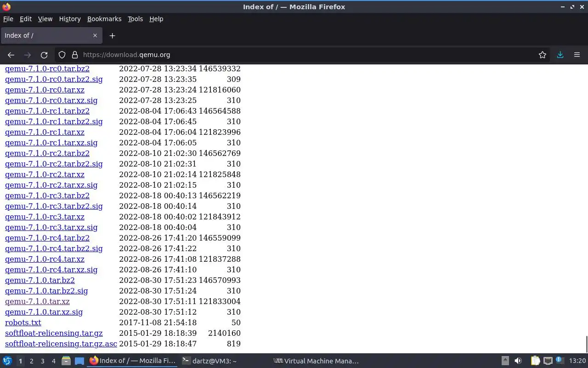Download qemu-7.1.0.tar.bz2
588x368 pixels.
(x=40, y=280)
